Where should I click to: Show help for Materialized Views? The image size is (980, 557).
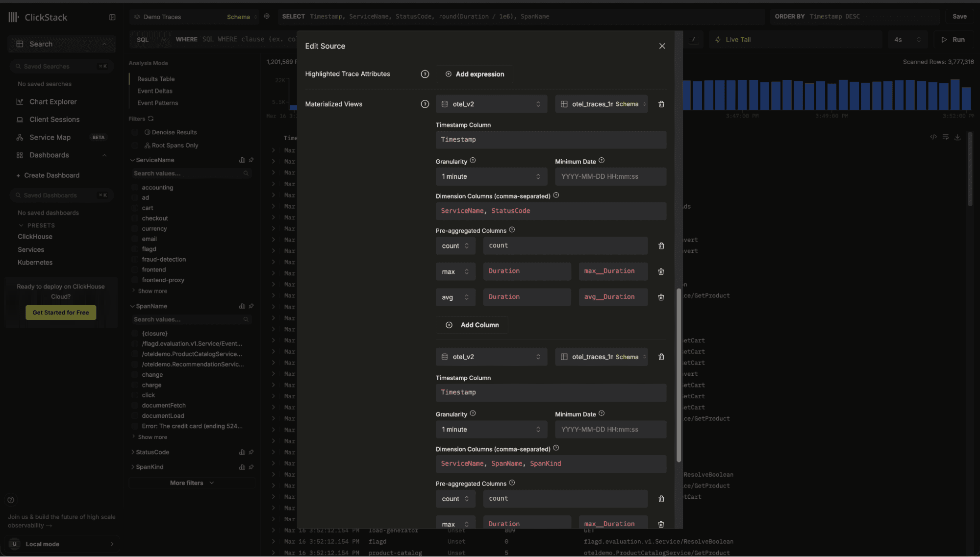(425, 104)
